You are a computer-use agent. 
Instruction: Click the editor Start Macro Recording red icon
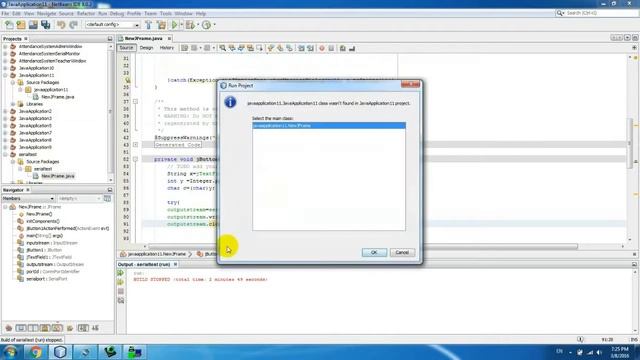coord(322,48)
